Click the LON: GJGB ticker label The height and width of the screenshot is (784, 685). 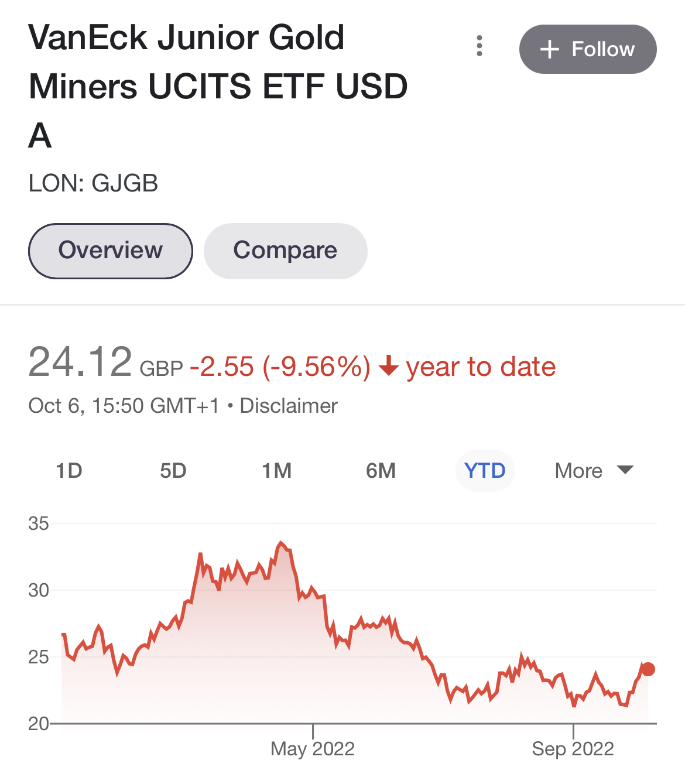94,183
